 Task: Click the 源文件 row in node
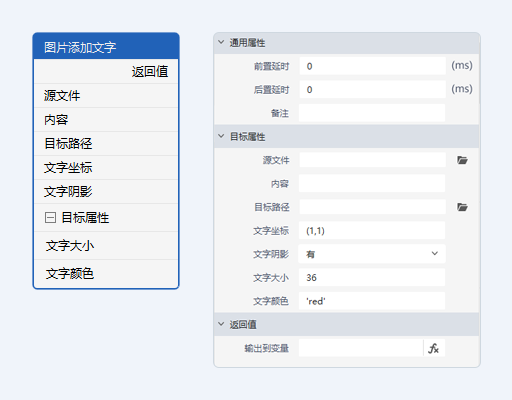tap(106, 96)
